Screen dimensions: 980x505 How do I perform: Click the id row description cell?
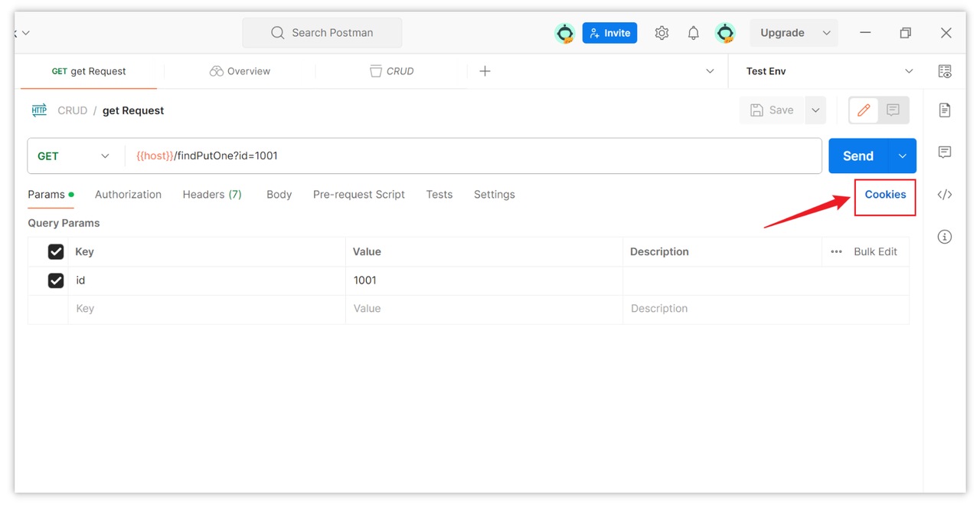pos(766,280)
